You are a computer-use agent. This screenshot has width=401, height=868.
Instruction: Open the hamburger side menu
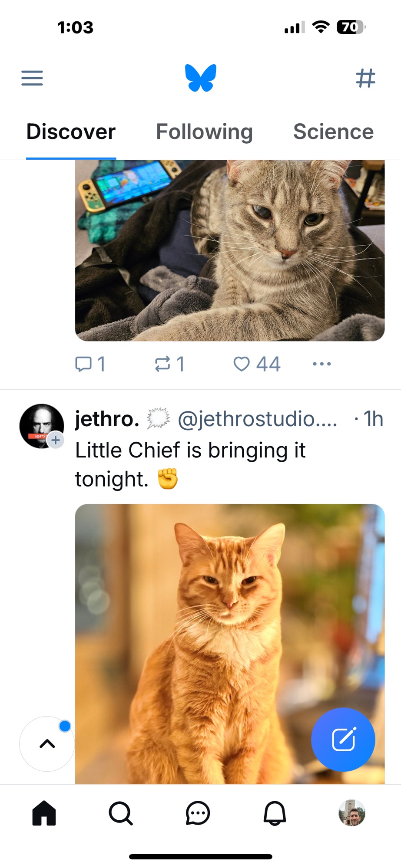[32, 78]
